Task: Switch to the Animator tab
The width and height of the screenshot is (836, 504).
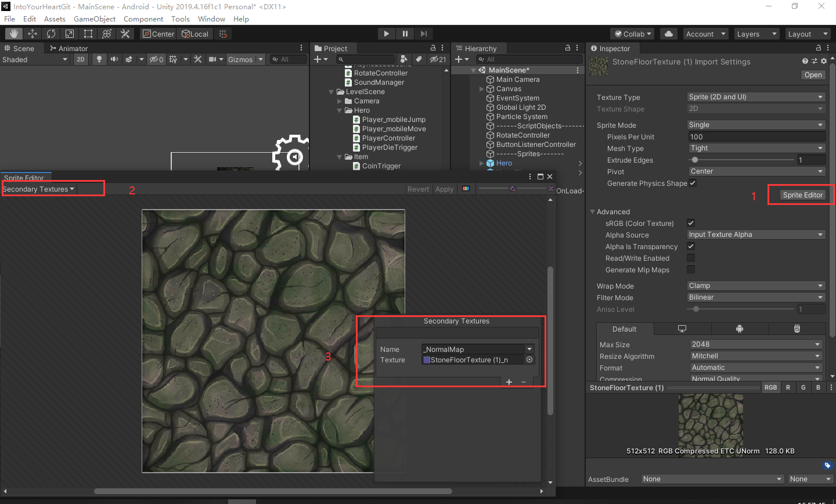Action: 69,48
